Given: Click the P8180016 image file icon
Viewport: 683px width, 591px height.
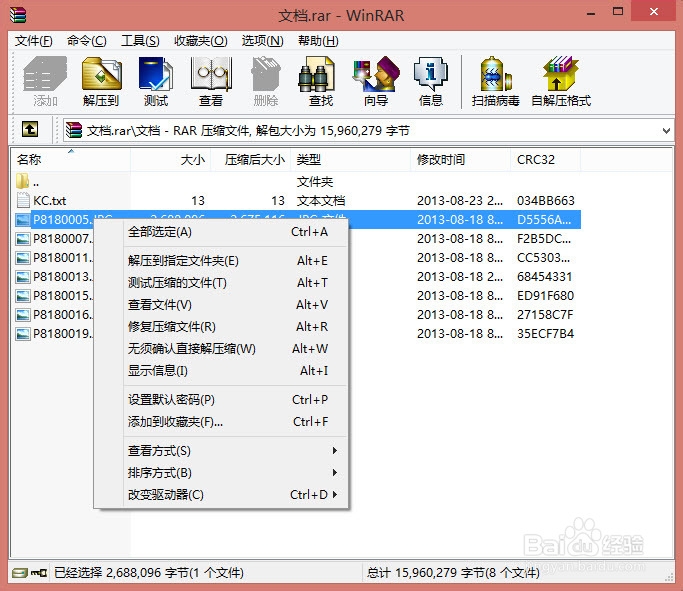Looking at the screenshot, I should [23, 314].
